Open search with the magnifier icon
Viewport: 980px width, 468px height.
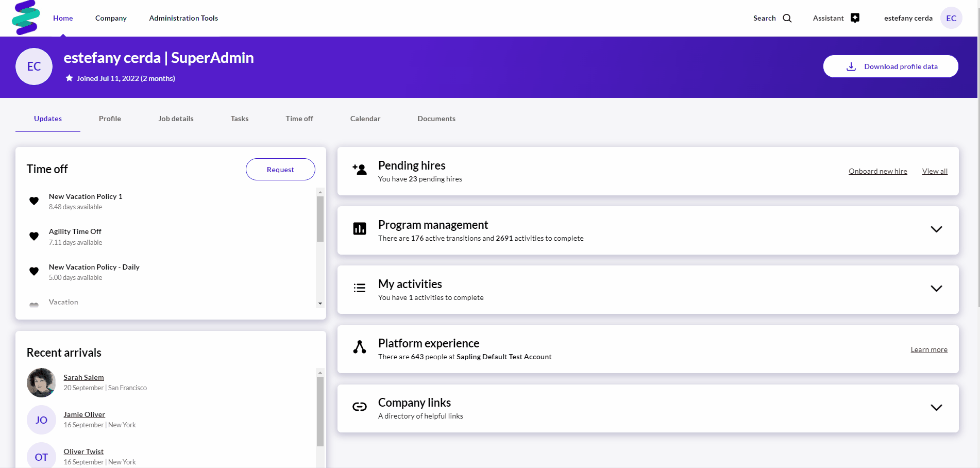click(787, 18)
